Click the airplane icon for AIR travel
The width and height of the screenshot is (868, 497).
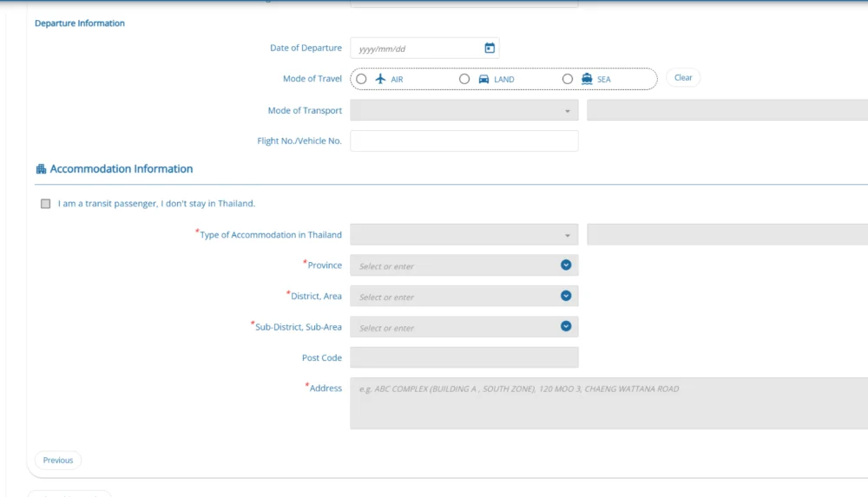coord(380,79)
